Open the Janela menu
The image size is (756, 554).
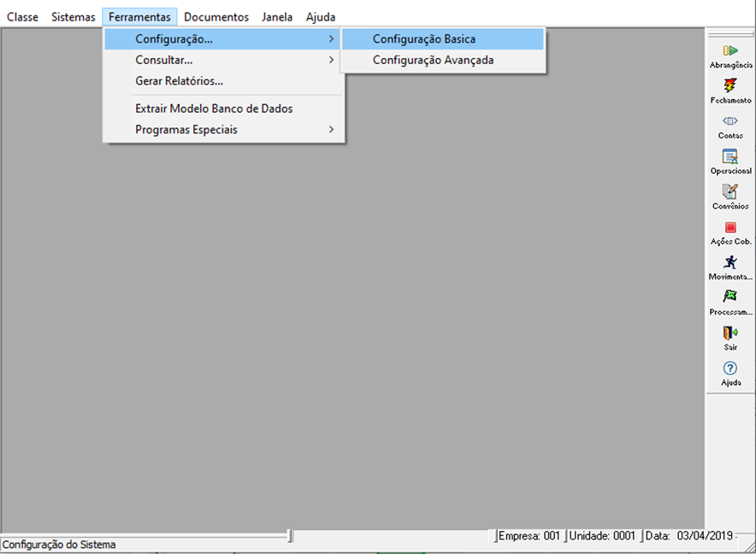277,17
